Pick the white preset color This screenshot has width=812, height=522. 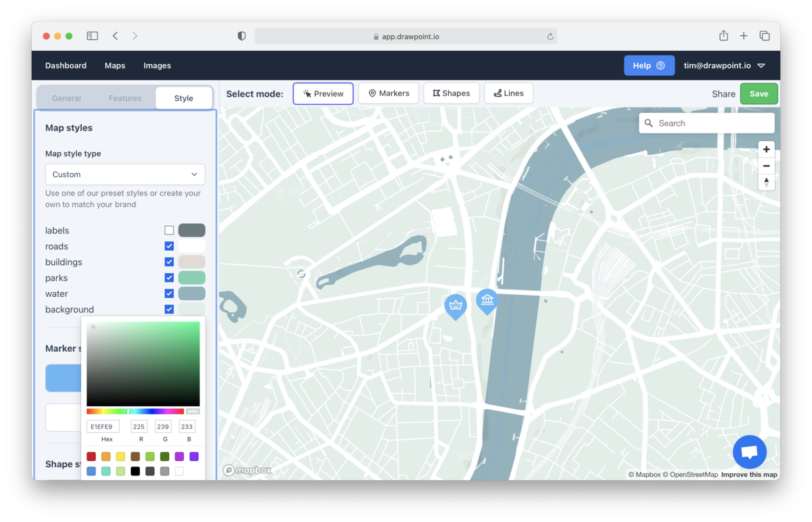click(179, 471)
